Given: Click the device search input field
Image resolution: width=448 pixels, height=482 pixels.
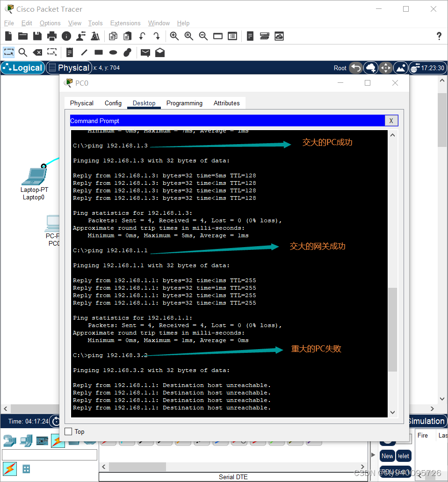Looking at the screenshot, I should click(x=50, y=455).
